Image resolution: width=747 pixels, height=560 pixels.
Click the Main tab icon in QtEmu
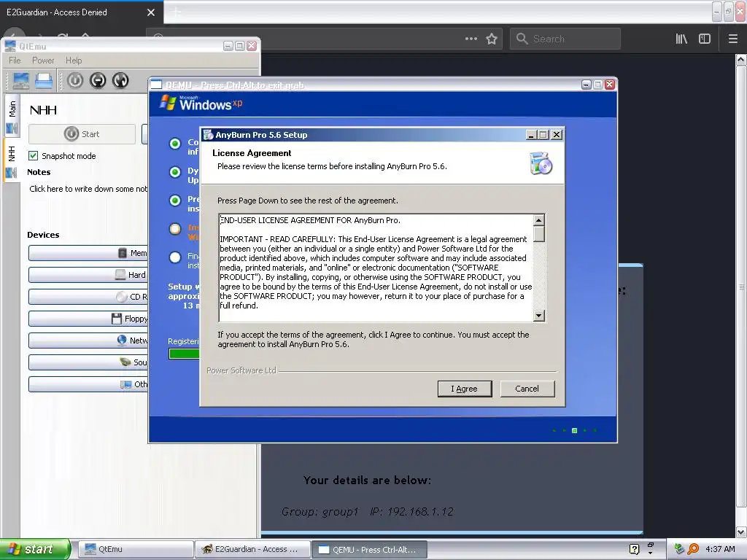pyautogui.click(x=12, y=128)
